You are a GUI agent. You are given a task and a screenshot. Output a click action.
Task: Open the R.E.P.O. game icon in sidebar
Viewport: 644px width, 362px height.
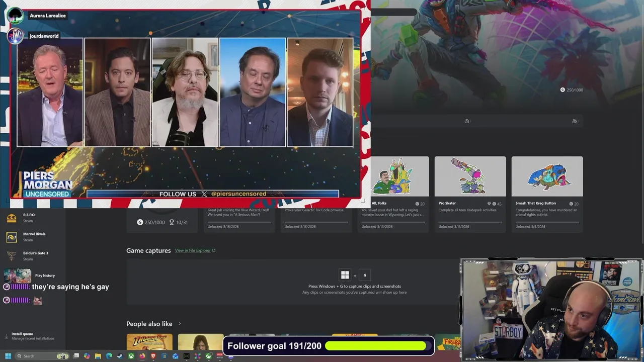pyautogui.click(x=12, y=218)
